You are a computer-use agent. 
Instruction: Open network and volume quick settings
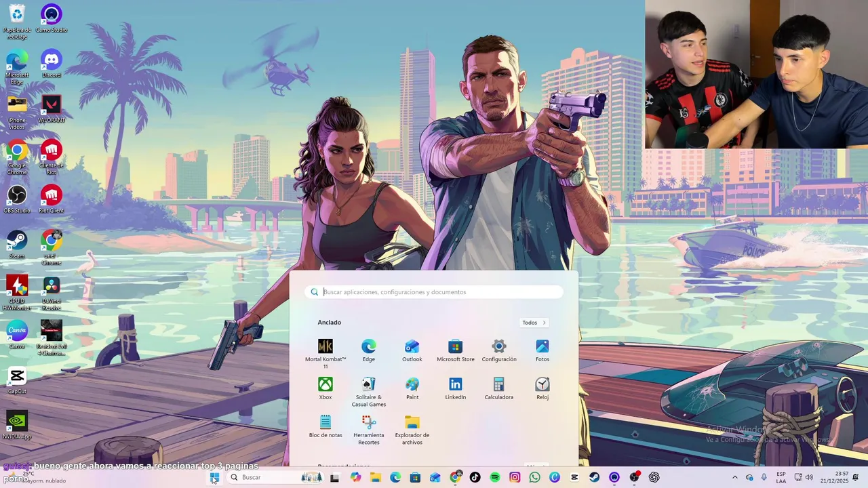click(x=804, y=478)
